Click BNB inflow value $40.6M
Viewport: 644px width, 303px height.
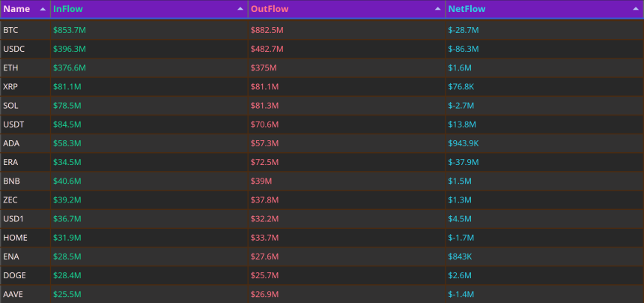[67, 181]
